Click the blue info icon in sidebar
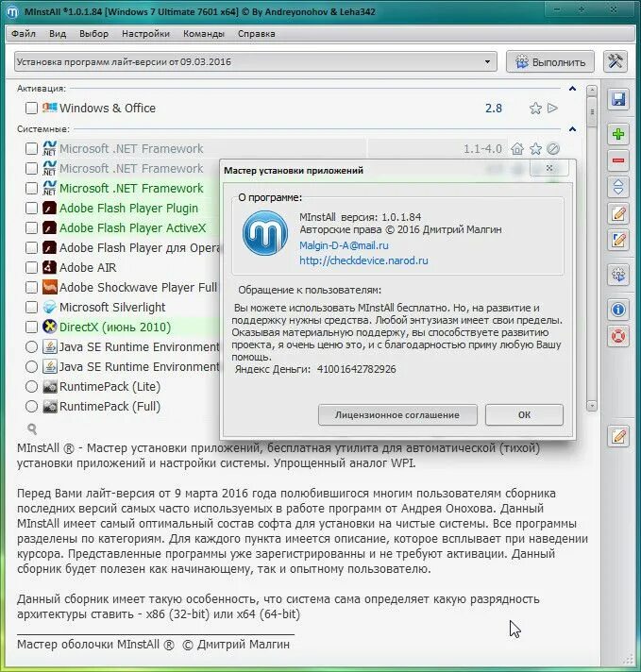 [617, 310]
